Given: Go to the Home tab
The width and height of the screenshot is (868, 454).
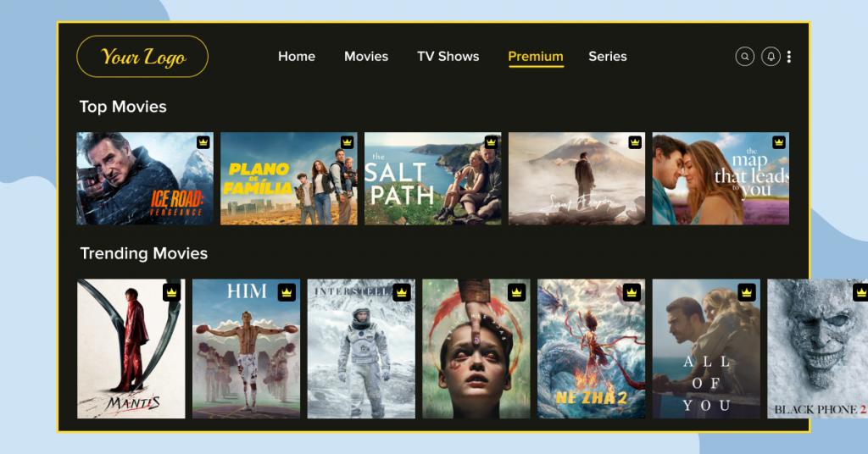Looking at the screenshot, I should (x=297, y=57).
